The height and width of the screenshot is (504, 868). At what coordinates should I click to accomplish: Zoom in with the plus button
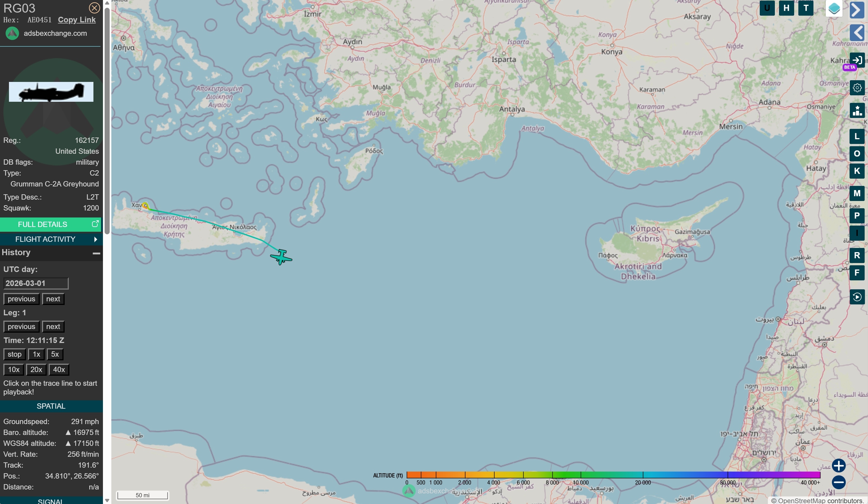[838, 465]
